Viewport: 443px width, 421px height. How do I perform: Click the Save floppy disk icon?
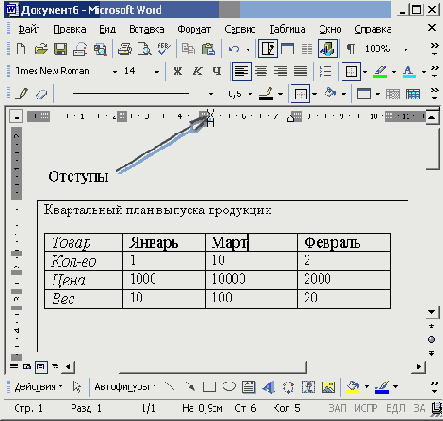click(x=60, y=49)
